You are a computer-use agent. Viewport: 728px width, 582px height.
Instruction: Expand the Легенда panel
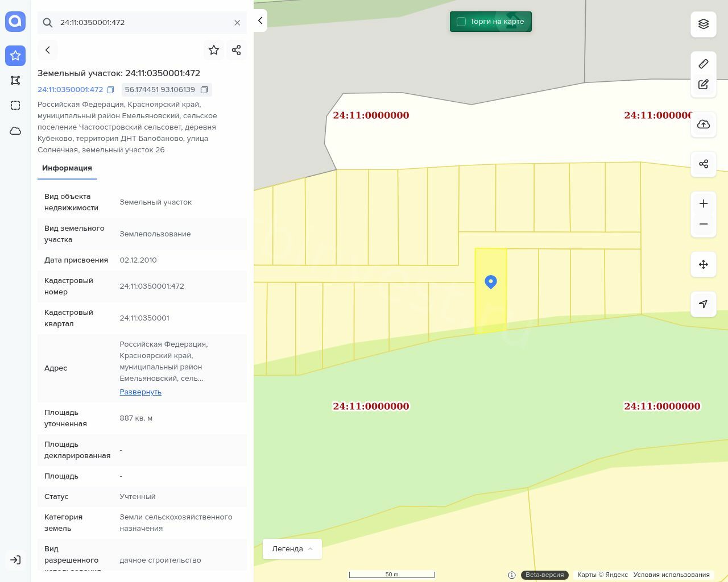click(292, 548)
